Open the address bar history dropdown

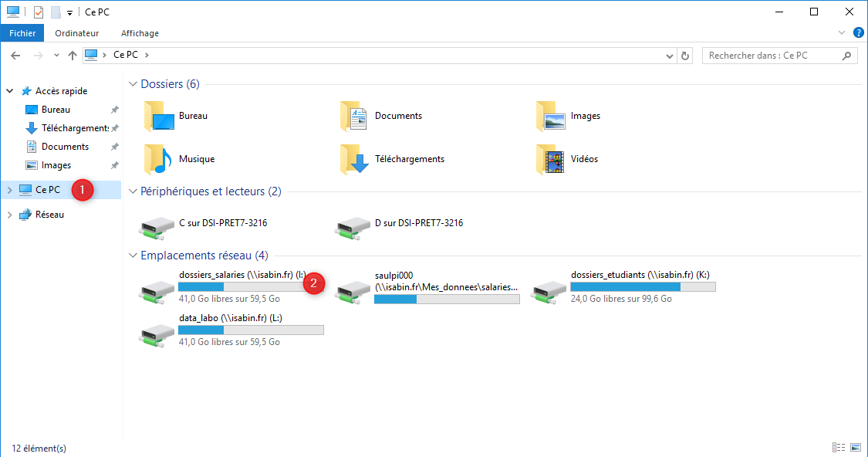(669, 56)
